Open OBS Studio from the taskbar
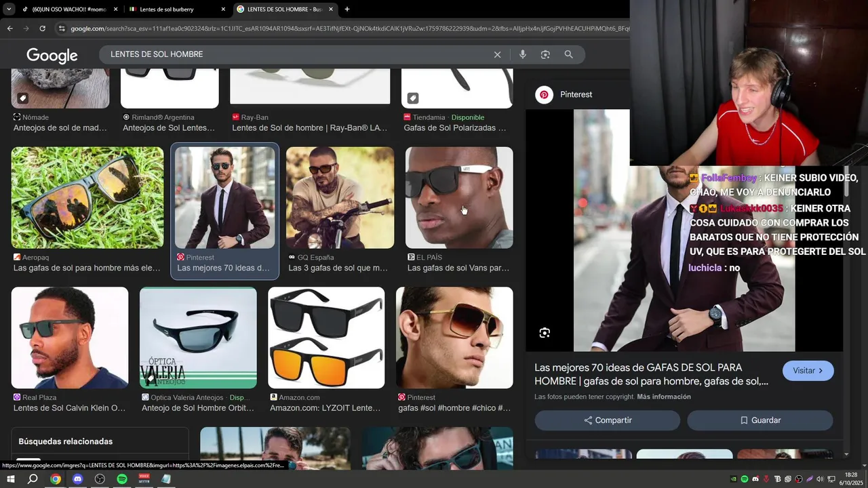This screenshot has height=488, width=868. [x=100, y=479]
